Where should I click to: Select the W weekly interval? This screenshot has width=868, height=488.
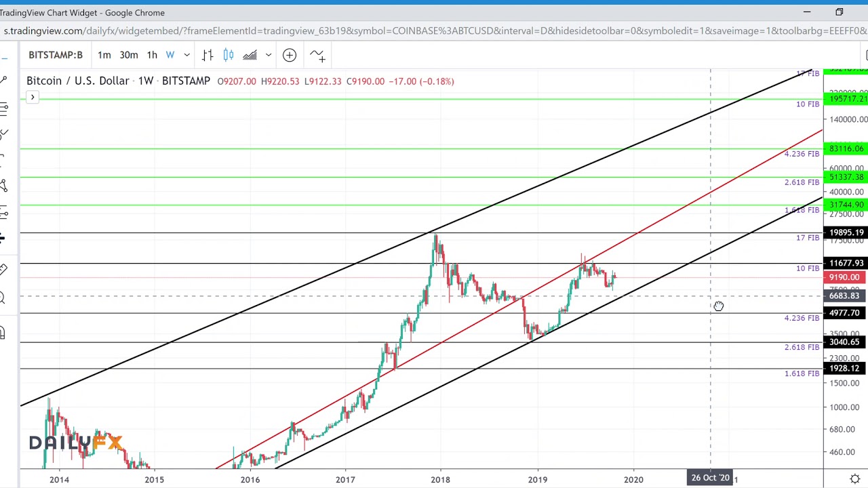point(170,55)
